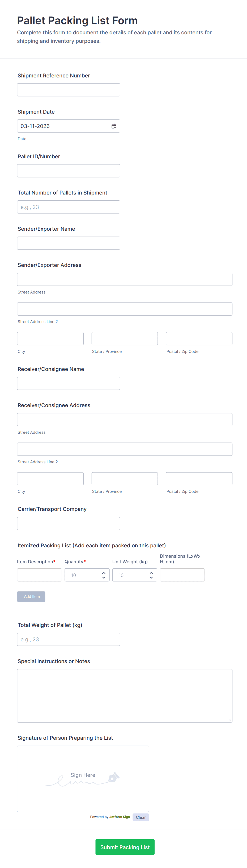Open the Shipment Date calendar picker icon

coord(114,126)
